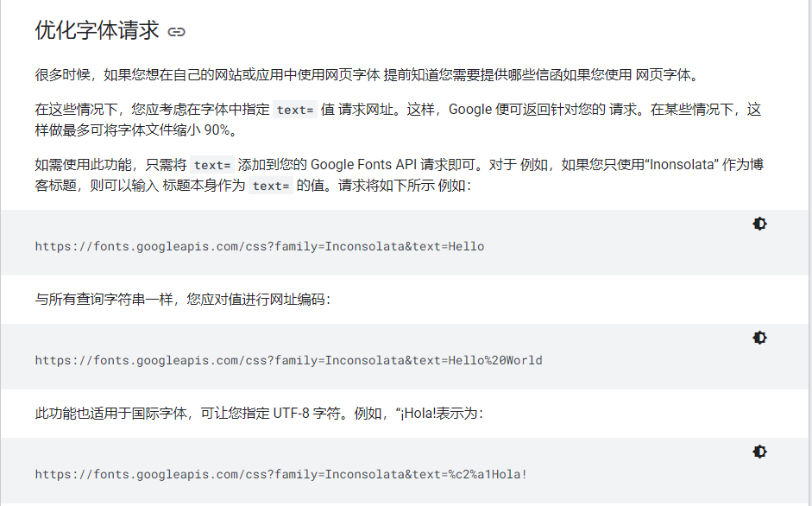The image size is (812, 506).
Task: Toggle dark theme on the text=Hello code block
Action: click(759, 224)
